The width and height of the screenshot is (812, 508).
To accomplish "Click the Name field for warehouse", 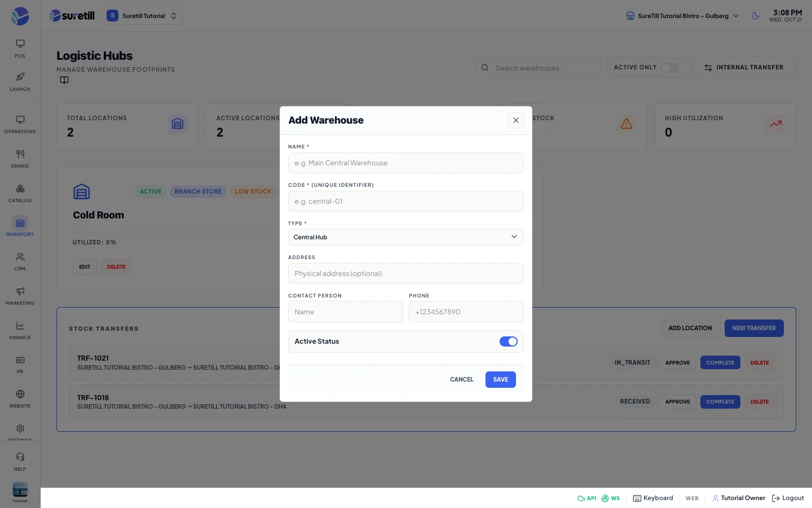I will coord(406,163).
